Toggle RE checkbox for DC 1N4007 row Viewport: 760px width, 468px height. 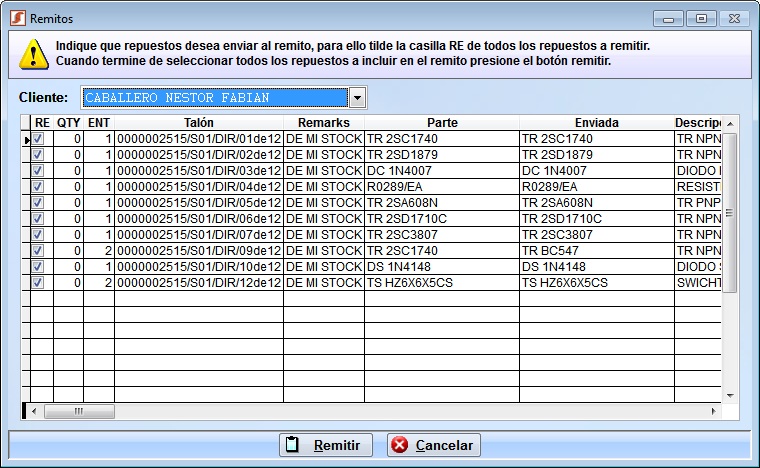38,171
